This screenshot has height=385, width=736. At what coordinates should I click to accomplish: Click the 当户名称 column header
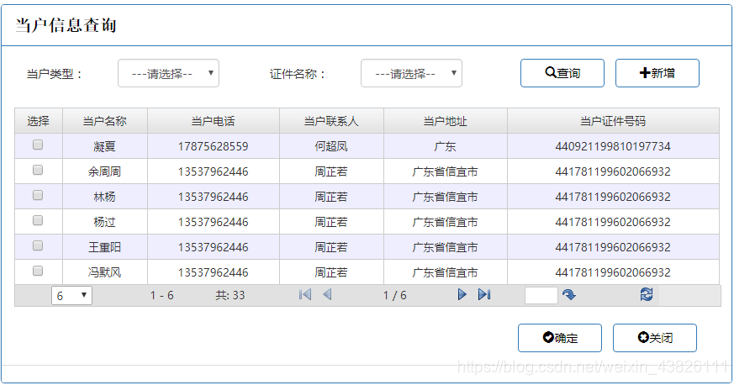click(105, 121)
